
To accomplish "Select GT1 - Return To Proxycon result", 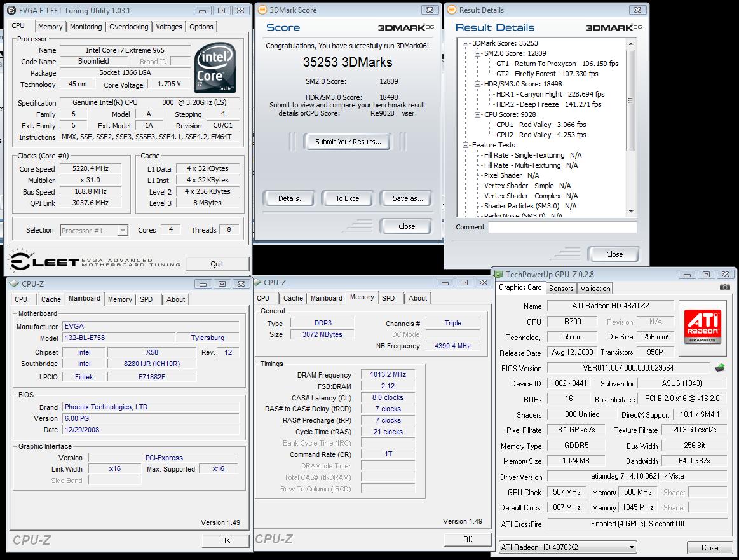I will [x=557, y=64].
